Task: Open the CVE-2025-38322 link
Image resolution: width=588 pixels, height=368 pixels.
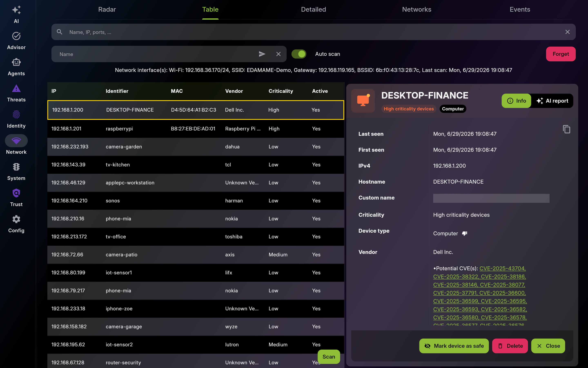Action: [x=456, y=277]
